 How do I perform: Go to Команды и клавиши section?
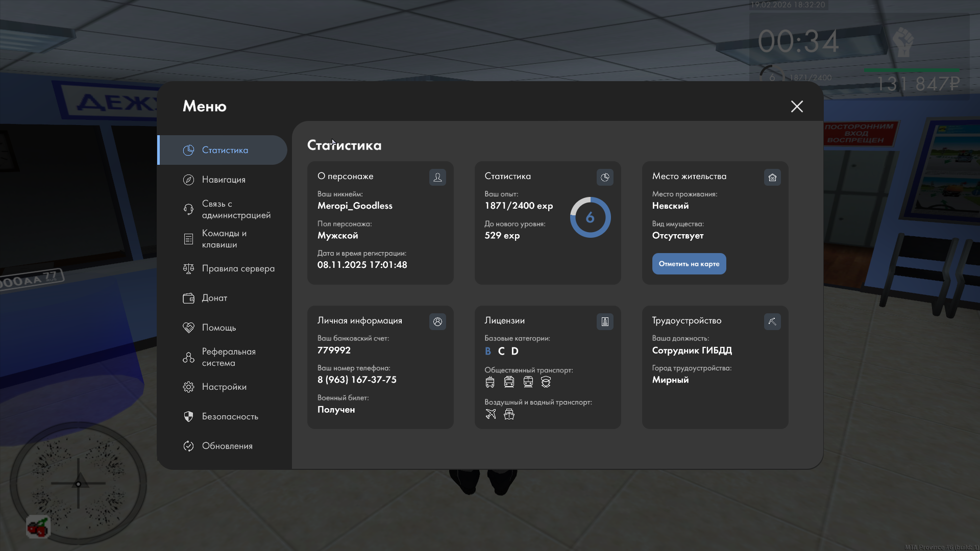[224, 239]
